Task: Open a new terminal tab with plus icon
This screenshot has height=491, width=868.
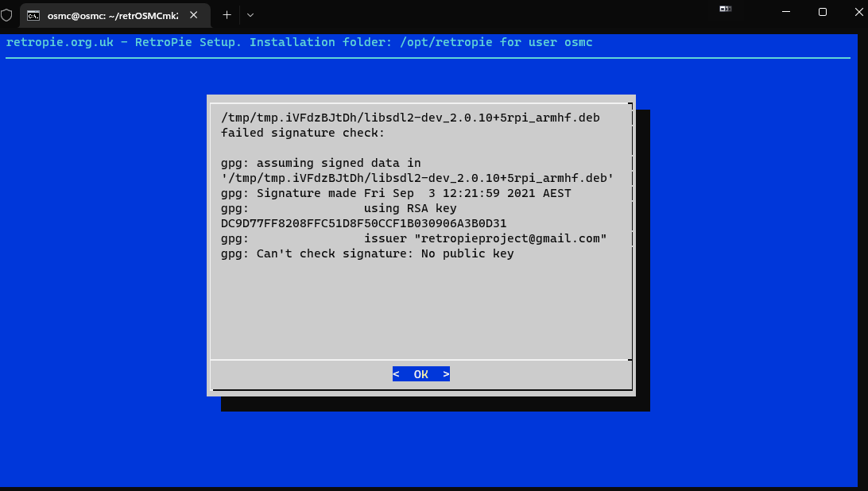Action: 227,15
